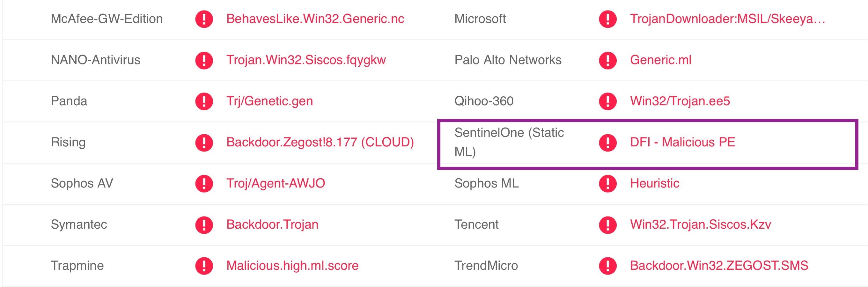Click the warning icon in SentinelOne row

(x=607, y=143)
